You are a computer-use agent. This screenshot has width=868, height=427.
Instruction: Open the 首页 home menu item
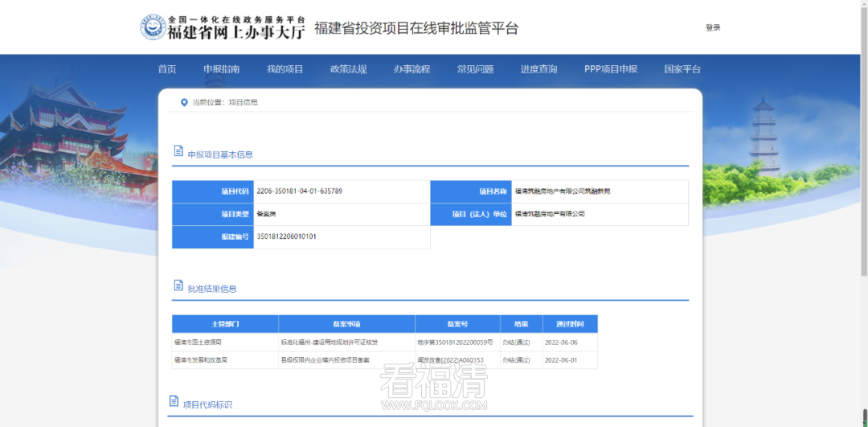(167, 69)
